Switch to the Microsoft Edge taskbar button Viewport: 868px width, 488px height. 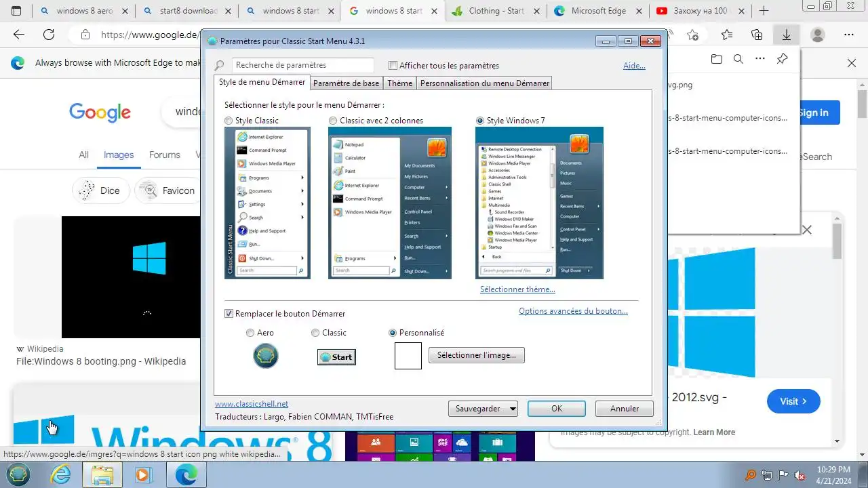tap(186, 474)
